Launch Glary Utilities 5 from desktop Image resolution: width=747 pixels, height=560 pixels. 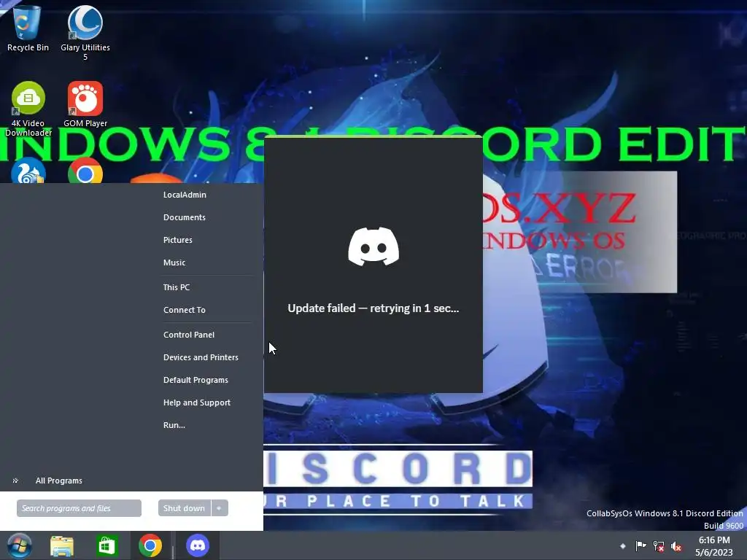(85, 31)
